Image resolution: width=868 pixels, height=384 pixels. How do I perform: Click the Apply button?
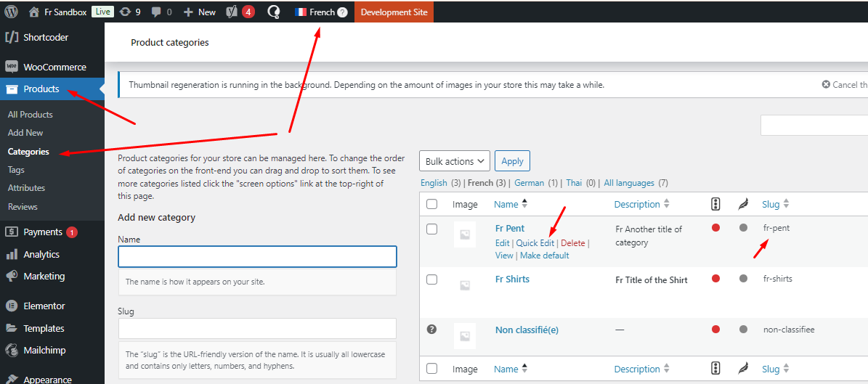512,161
